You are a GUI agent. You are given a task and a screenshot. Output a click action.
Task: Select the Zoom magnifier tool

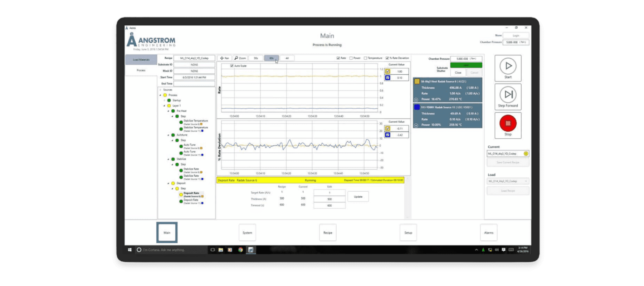240,58
